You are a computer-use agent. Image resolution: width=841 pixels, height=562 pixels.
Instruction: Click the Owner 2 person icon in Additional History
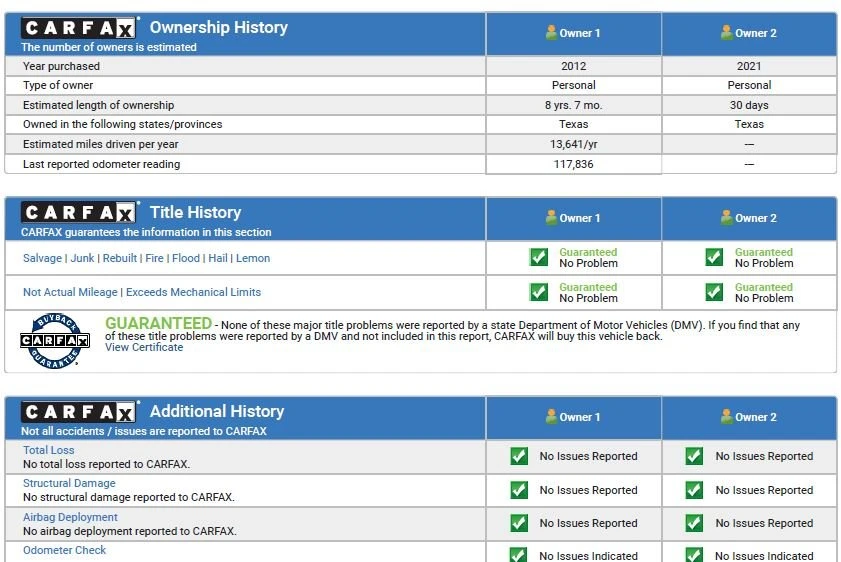tap(726, 416)
